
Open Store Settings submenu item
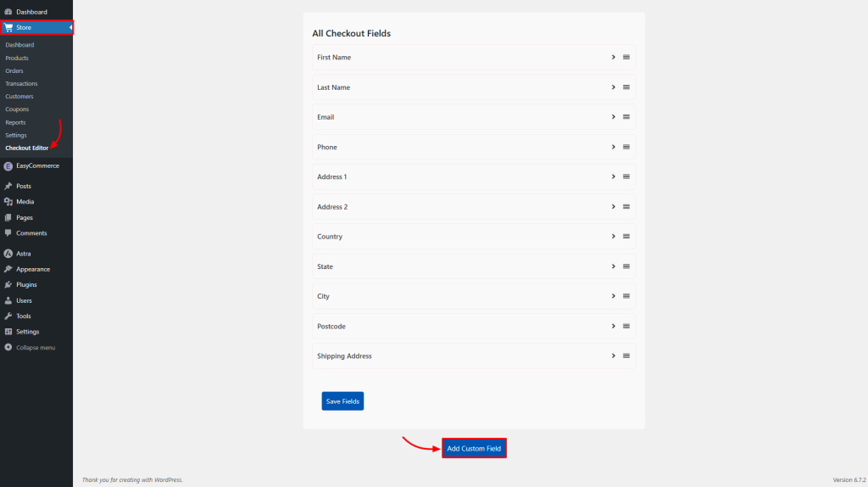coord(16,135)
